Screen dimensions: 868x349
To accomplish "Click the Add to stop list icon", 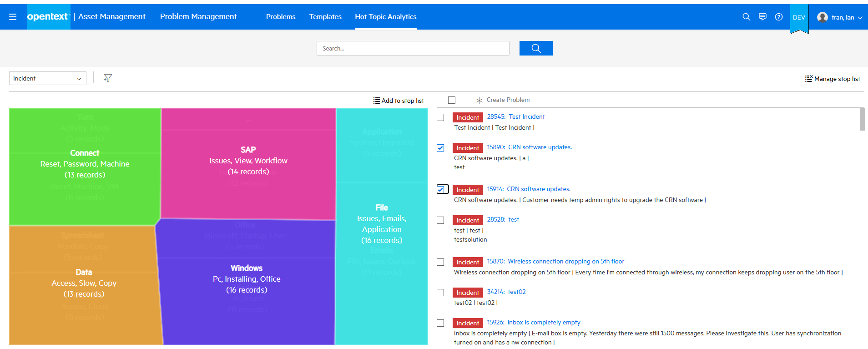I will point(377,101).
